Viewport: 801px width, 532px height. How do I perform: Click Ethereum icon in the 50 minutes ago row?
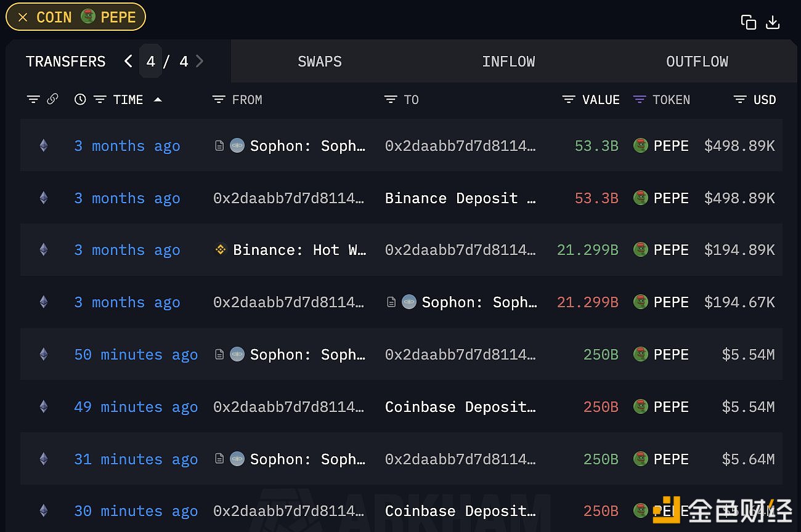(x=43, y=354)
